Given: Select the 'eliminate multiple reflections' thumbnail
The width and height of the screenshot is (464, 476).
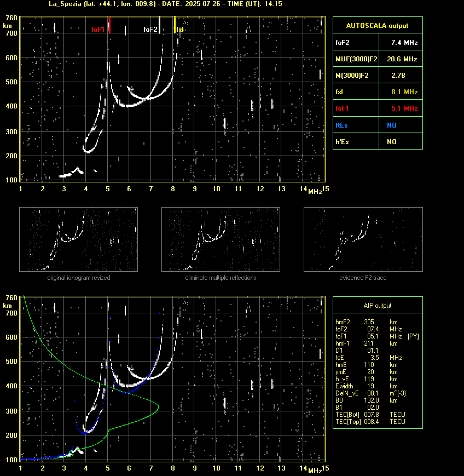Looking at the screenshot, I should point(221,239).
